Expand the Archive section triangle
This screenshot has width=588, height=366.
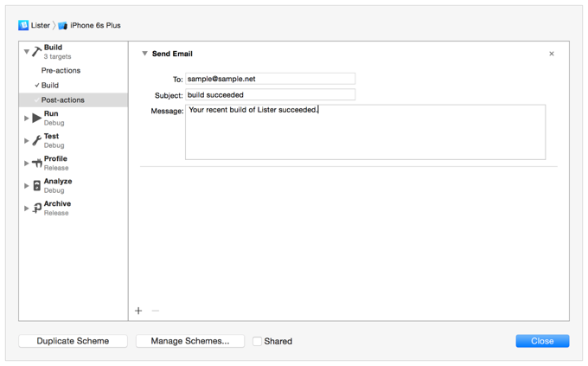[27, 209]
